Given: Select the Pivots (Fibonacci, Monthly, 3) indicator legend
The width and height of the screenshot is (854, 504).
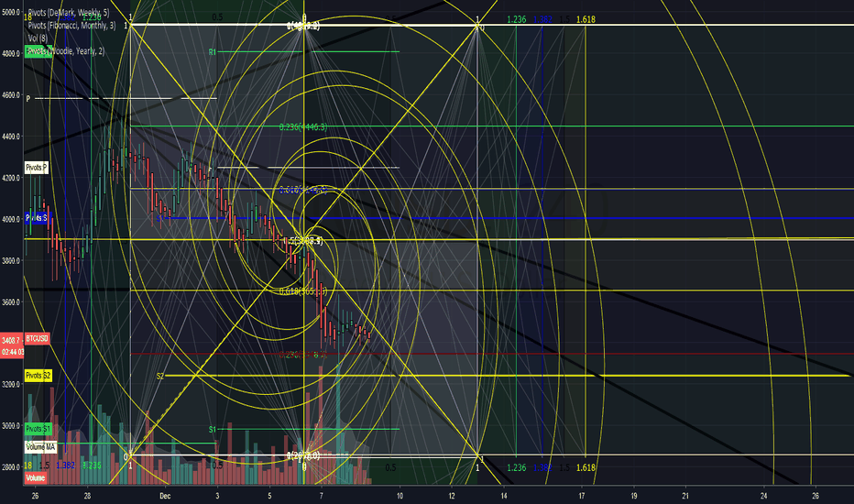Looking at the screenshot, I should (71, 26).
